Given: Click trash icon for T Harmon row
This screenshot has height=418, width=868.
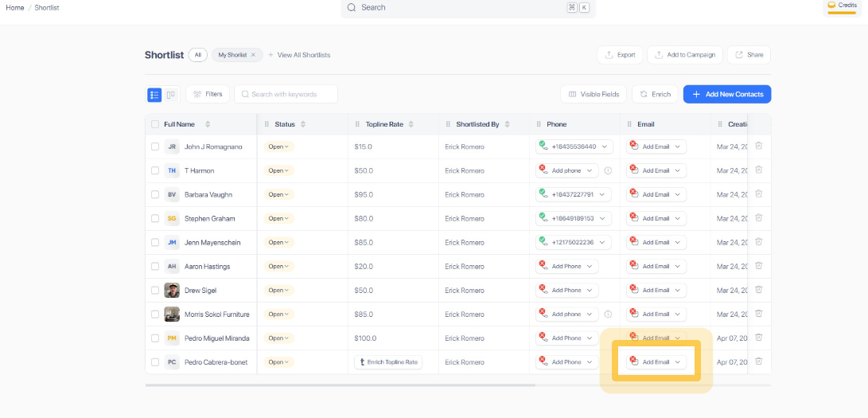Looking at the screenshot, I should [x=759, y=170].
